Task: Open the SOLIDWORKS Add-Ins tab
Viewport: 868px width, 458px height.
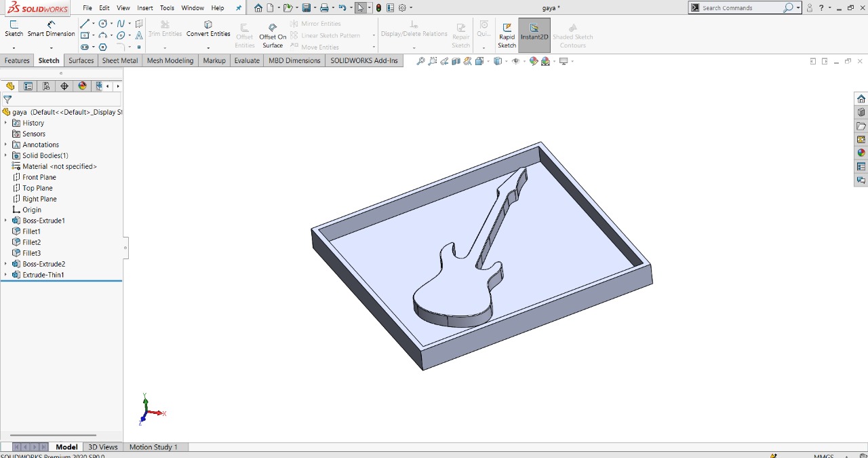Action: (x=364, y=60)
